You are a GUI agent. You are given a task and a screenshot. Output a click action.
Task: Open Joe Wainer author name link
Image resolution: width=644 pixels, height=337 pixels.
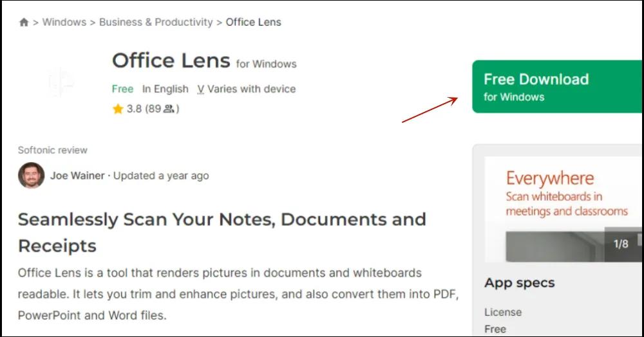pos(77,176)
